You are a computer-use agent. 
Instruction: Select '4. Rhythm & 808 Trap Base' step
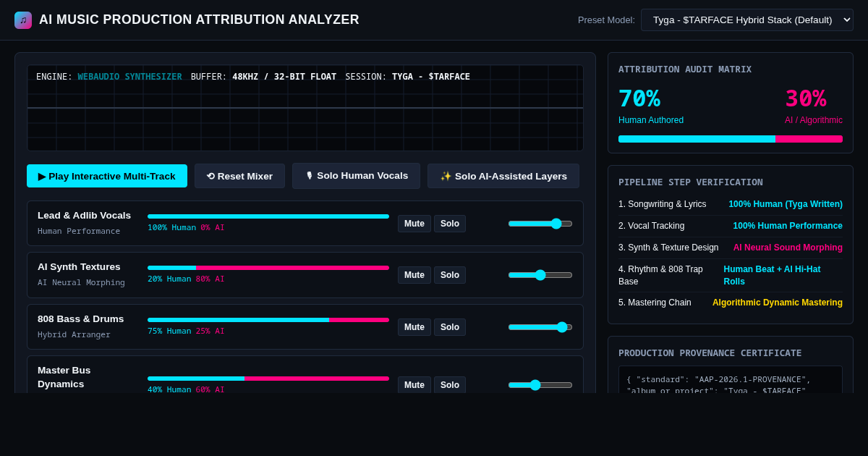tap(666, 275)
